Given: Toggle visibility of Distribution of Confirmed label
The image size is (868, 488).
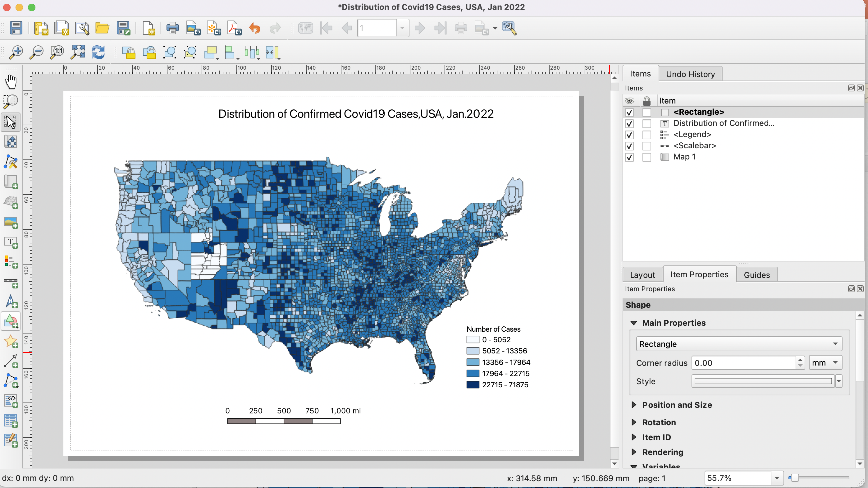Looking at the screenshot, I should (x=629, y=124).
